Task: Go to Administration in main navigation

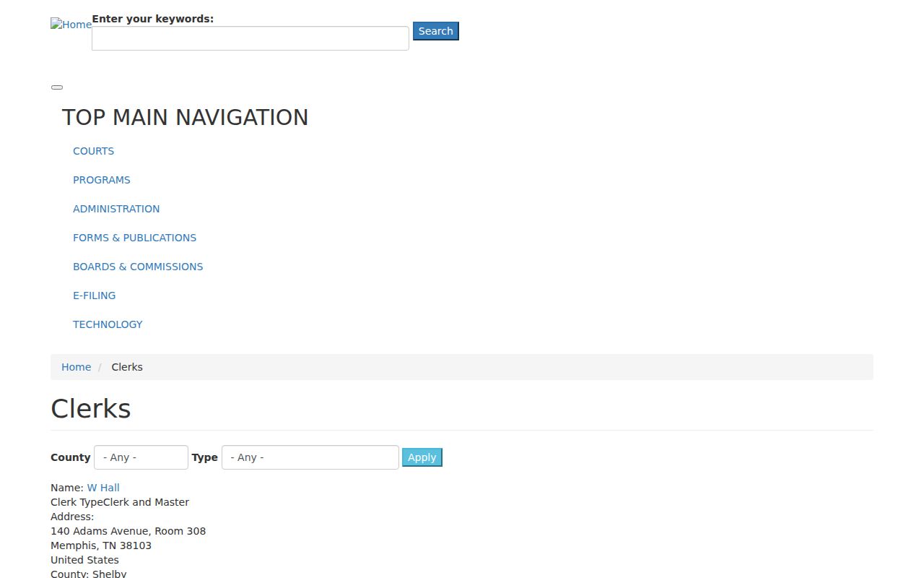Action: (x=116, y=209)
